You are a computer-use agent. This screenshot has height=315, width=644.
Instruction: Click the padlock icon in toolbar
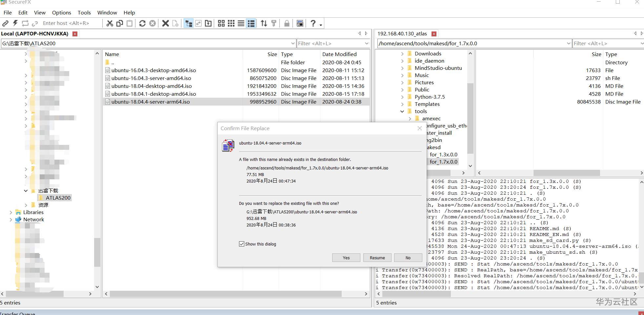(x=287, y=23)
